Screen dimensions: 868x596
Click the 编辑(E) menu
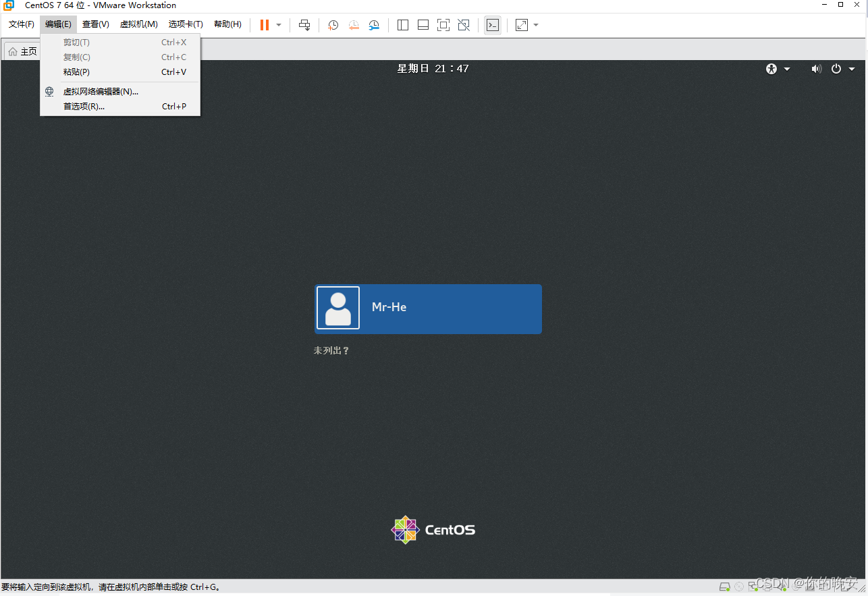pyautogui.click(x=58, y=24)
